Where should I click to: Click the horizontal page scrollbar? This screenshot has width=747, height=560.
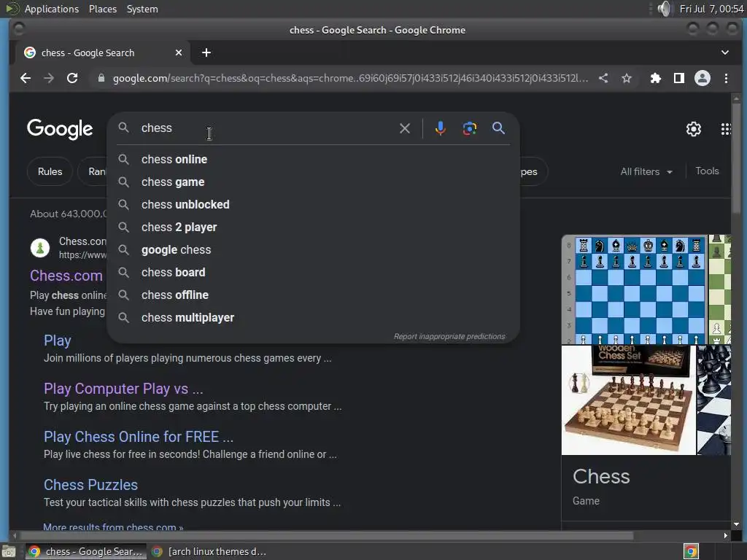click(x=325, y=536)
